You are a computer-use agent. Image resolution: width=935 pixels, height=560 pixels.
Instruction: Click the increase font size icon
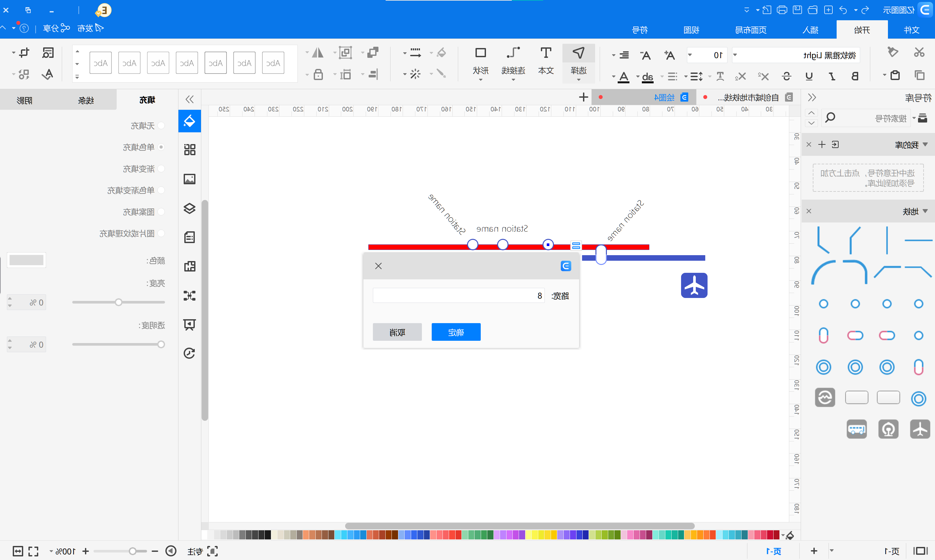click(x=670, y=55)
